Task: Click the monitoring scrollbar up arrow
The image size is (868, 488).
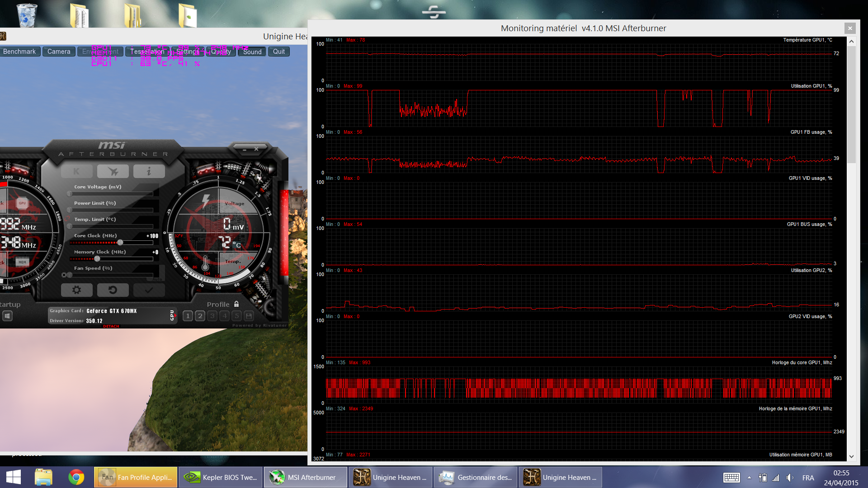Action: click(x=851, y=41)
